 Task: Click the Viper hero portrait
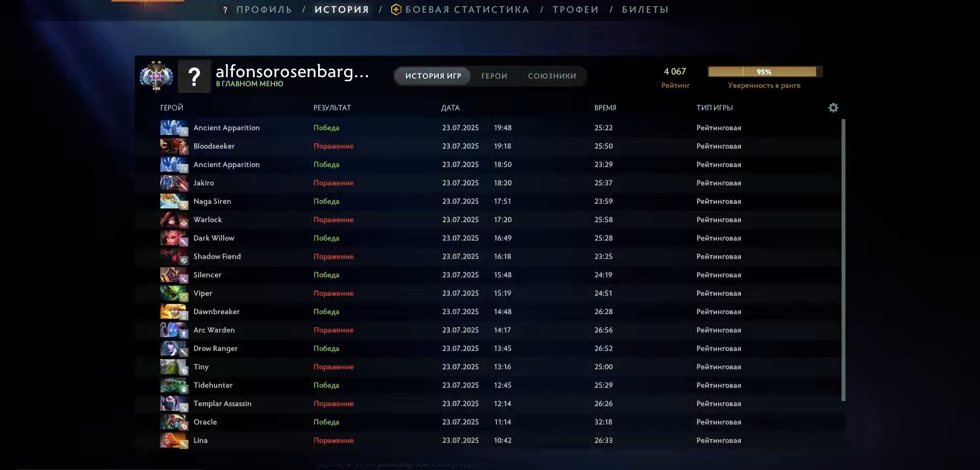click(174, 293)
